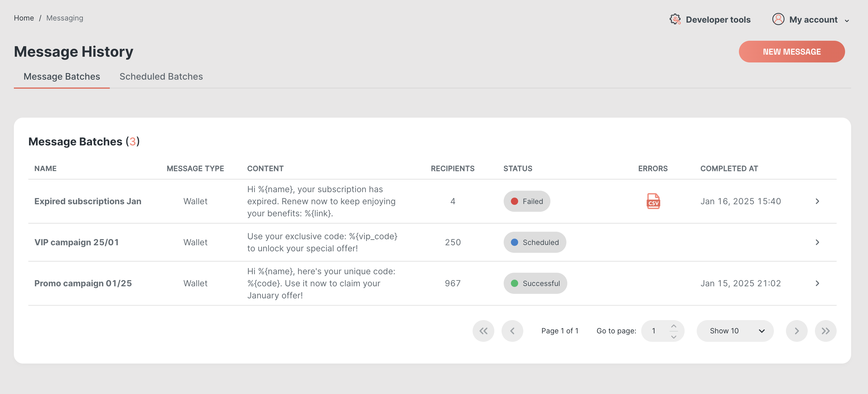868x394 pixels.
Task: Open VIP campaign 25/01 row chevron
Action: (x=817, y=242)
